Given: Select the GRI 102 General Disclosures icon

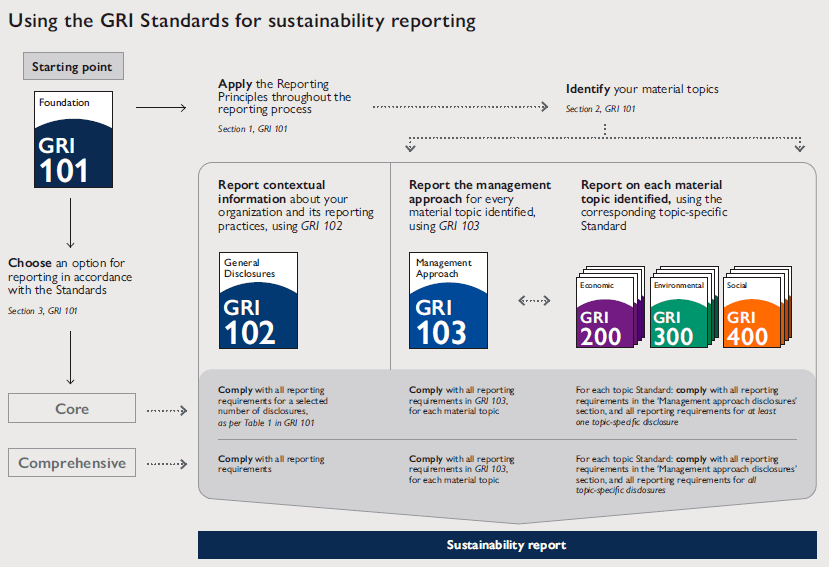Looking at the screenshot, I should [259, 300].
